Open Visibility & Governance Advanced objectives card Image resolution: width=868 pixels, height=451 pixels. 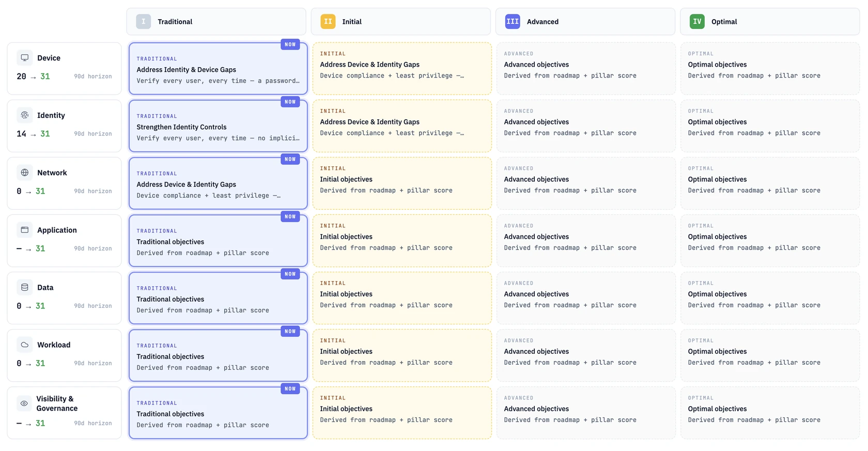point(586,413)
